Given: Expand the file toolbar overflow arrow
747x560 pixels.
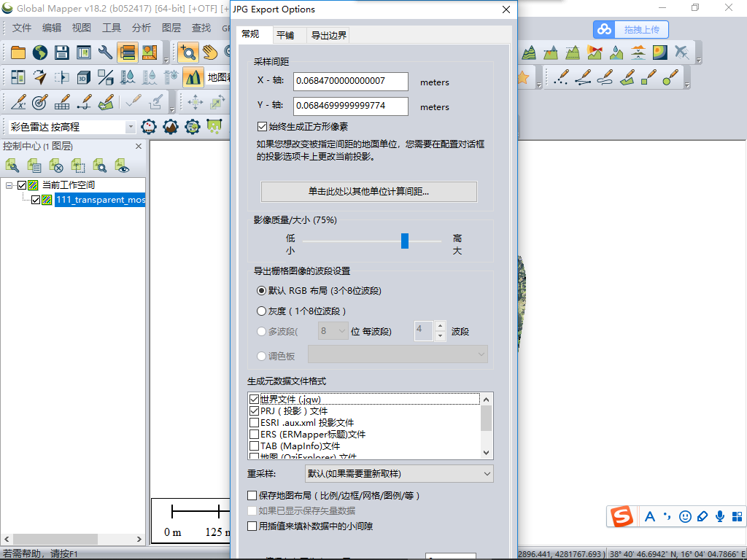Looking at the screenshot, I should [166, 60].
